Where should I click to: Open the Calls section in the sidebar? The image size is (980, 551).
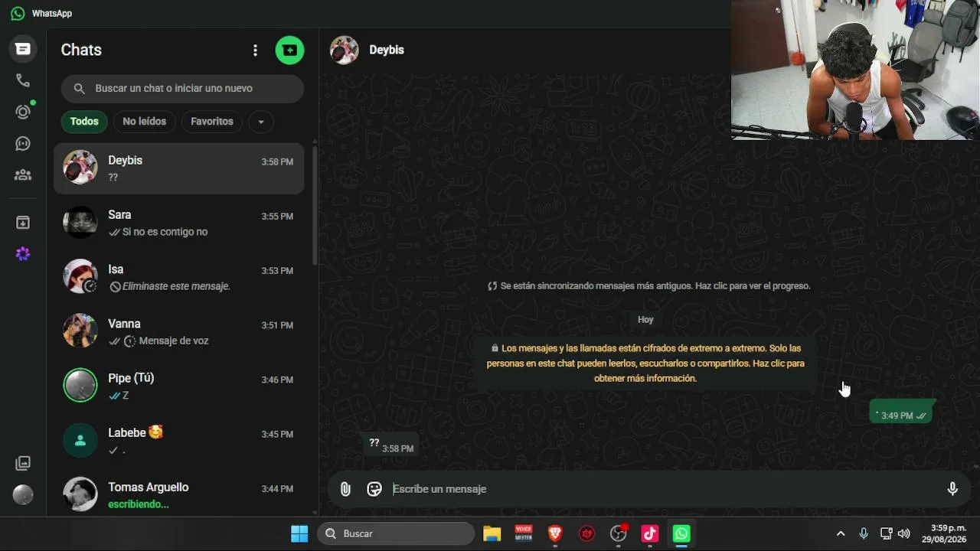[x=23, y=80]
